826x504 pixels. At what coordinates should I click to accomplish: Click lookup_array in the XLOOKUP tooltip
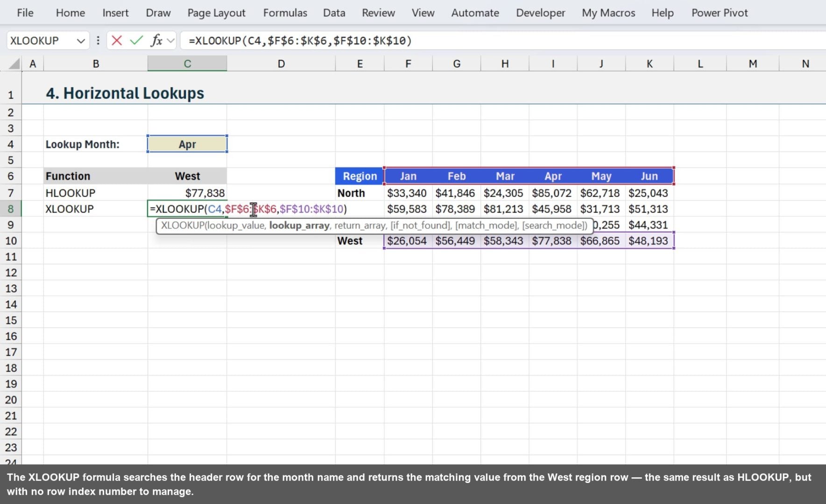[299, 225]
